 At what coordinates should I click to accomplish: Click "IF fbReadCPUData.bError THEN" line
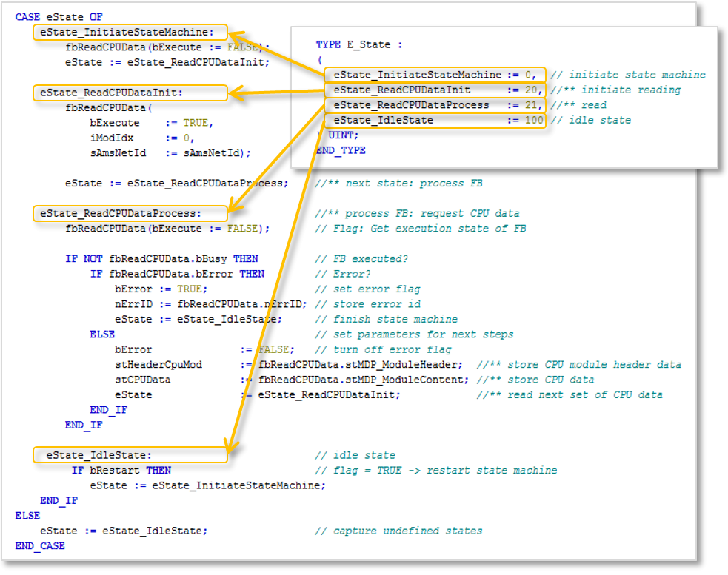click(177, 275)
